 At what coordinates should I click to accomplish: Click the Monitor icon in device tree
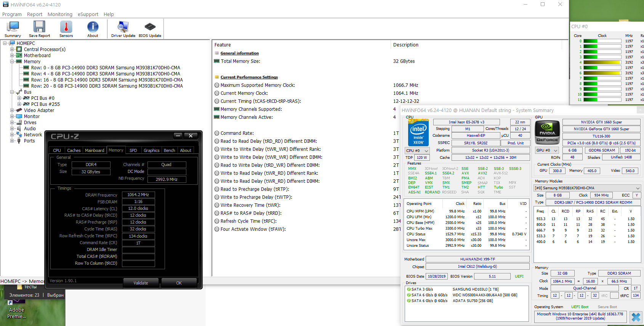click(x=19, y=116)
